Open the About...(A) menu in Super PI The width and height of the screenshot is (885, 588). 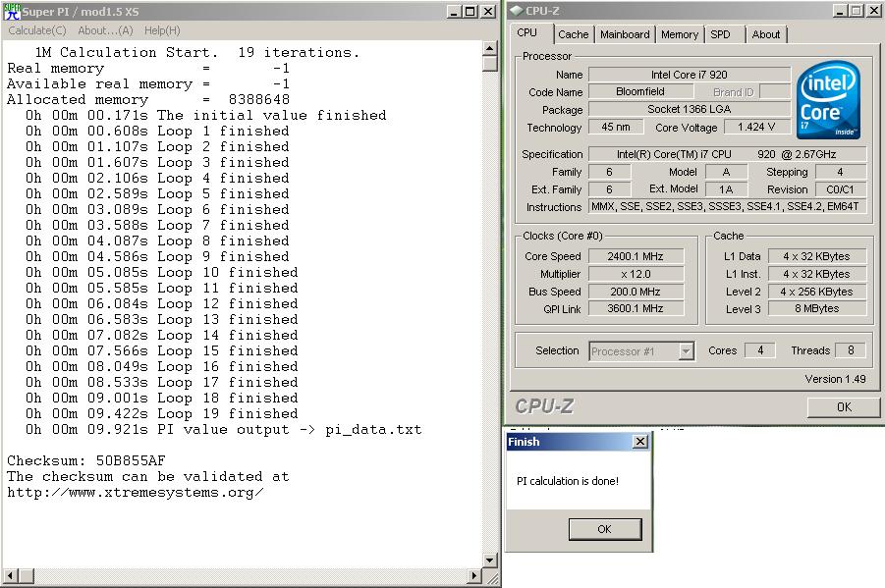point(105,30)
